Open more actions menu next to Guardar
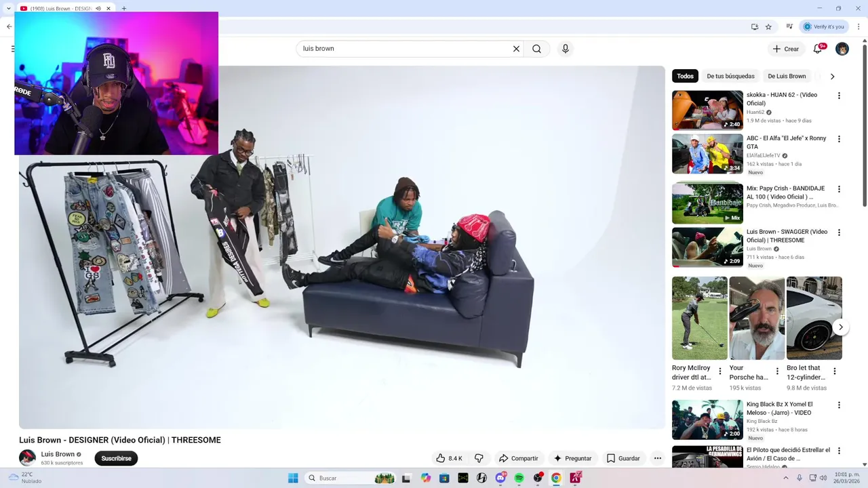 [657, 458]
